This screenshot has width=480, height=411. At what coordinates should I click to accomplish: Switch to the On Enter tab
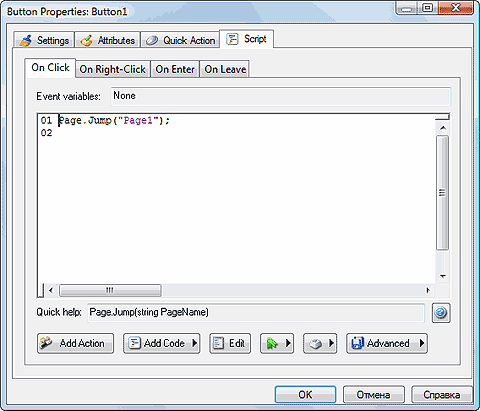[175, 69]
